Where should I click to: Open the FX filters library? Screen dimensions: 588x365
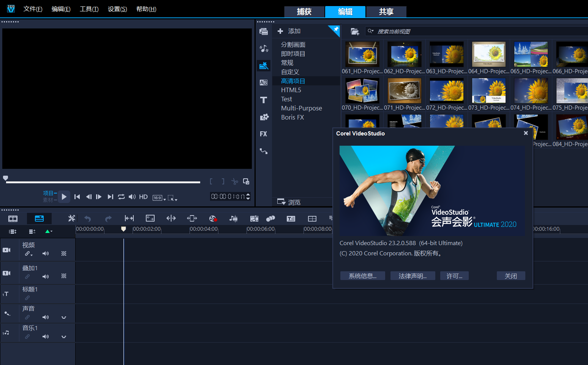[264, 134]
